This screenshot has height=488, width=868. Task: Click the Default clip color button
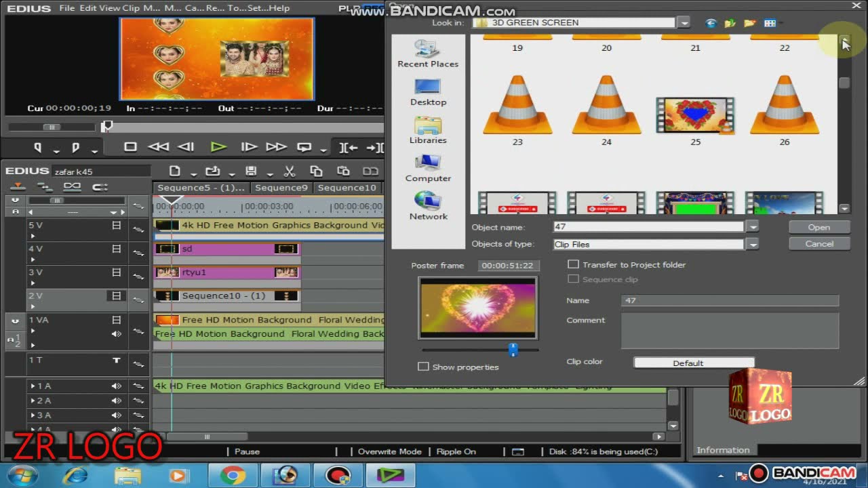pyautogui.click(x=694, y=363)
